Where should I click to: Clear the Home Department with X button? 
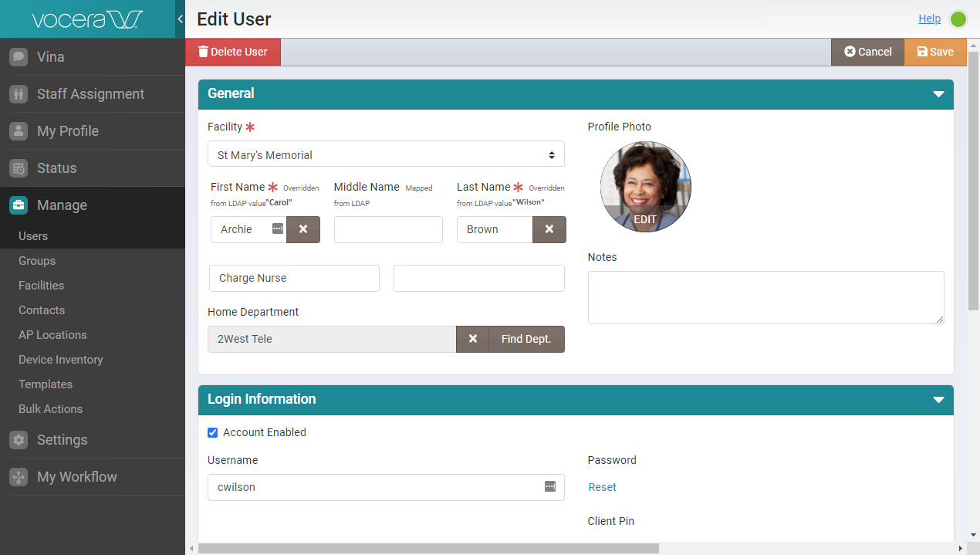[x=472, y=339]
